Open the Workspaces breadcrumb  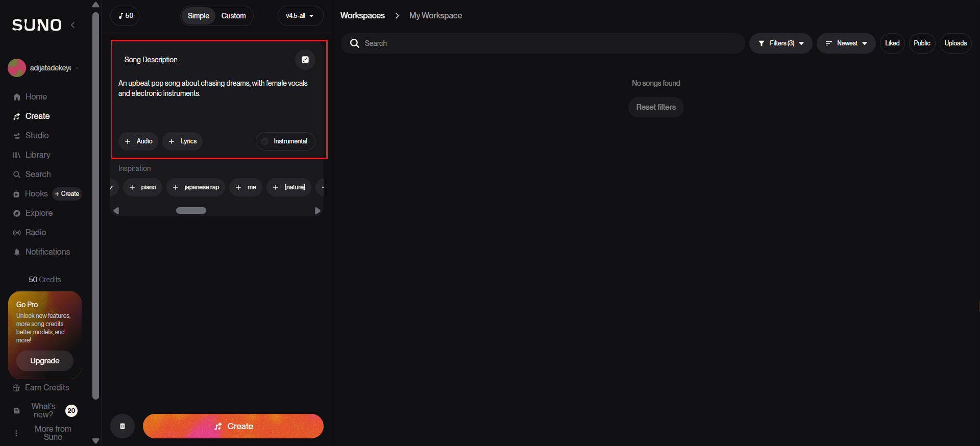coord(362,16)
